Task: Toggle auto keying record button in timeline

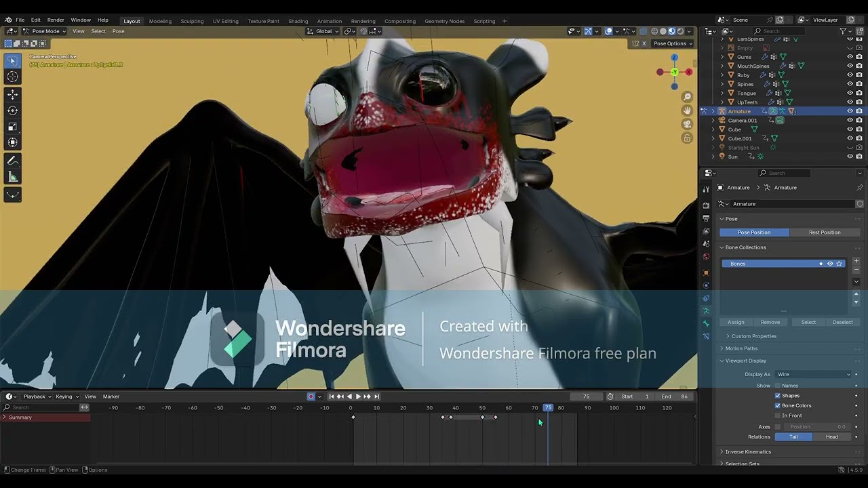Action: (x=311, y=396)
